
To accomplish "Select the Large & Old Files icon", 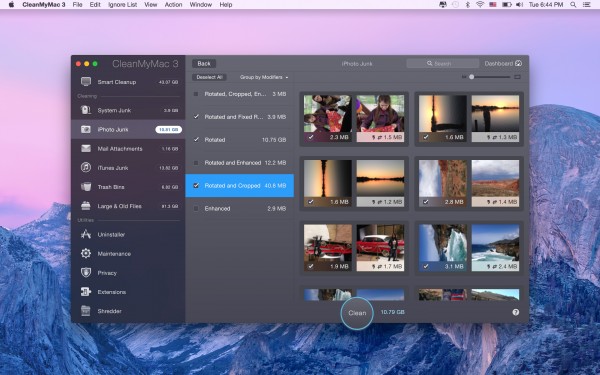I will (x=86, y=206).
